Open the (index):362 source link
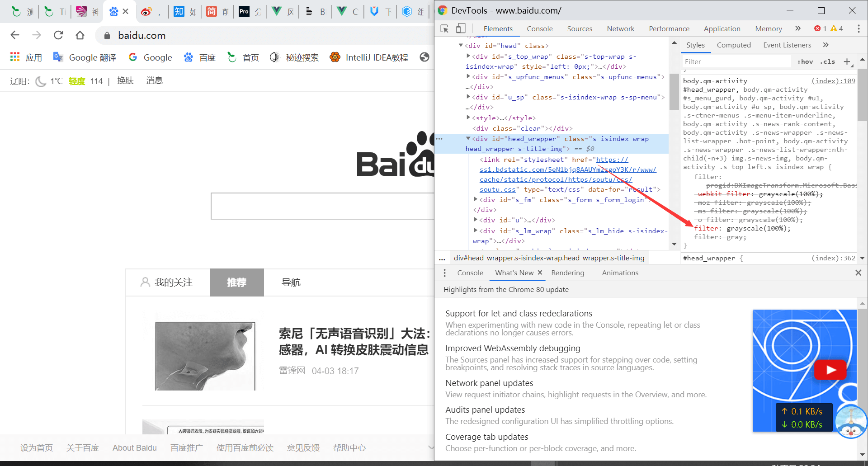The height and width of the screenshot is (466, 868). pyautogui.click(x=833, y=258)
